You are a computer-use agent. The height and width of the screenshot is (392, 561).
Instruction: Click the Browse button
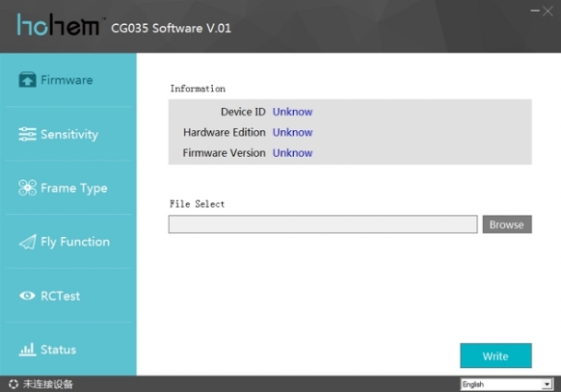[507, 224]
